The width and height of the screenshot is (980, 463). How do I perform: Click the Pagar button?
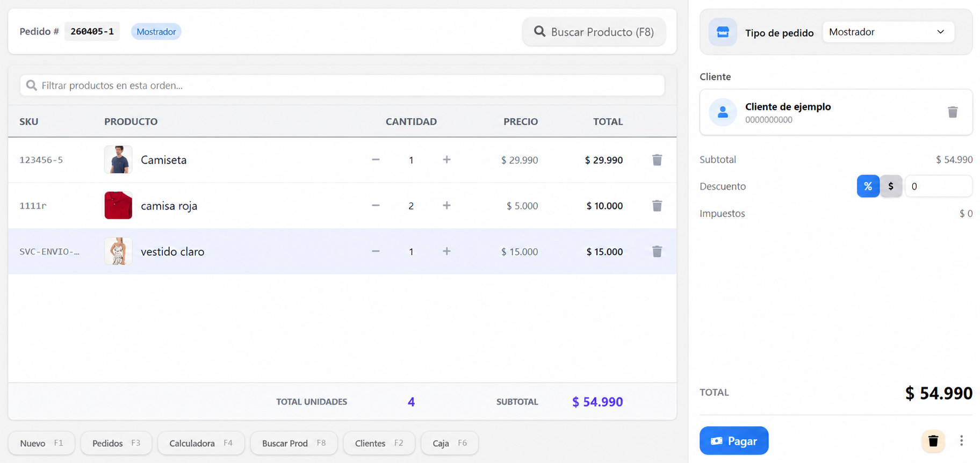coord(734,441)
